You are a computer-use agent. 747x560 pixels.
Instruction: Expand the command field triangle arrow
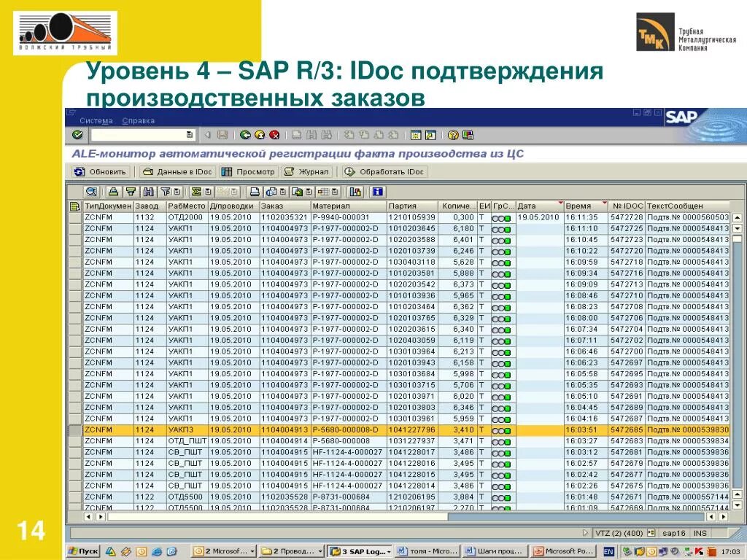pyautogui.click(x=207, y=135)
